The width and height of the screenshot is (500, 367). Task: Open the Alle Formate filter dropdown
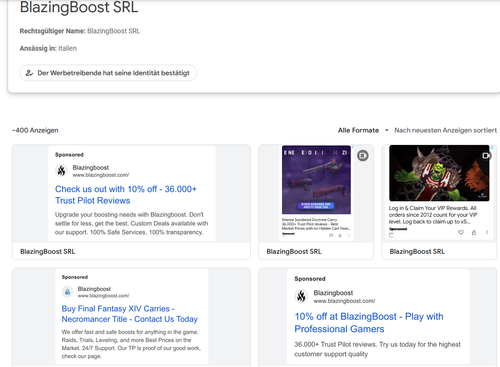click(x=363, y=130)
